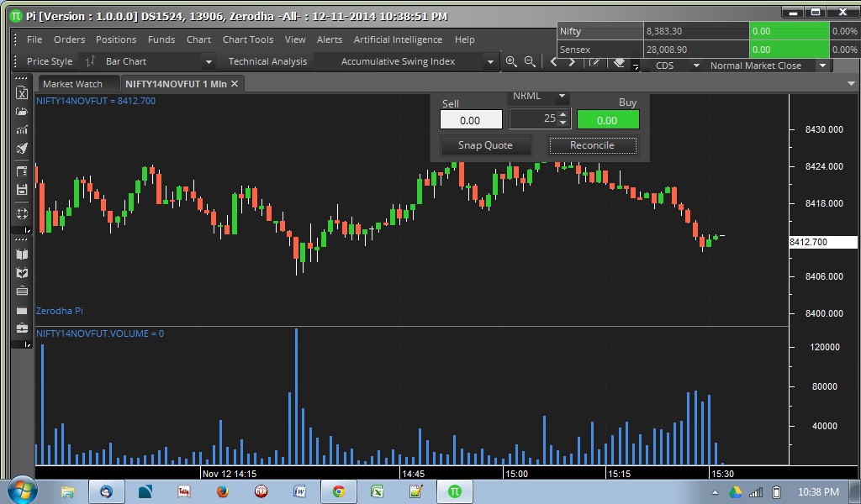The image size is (861, 504).
Task: Open the File menu
Action: click(34, 39)
